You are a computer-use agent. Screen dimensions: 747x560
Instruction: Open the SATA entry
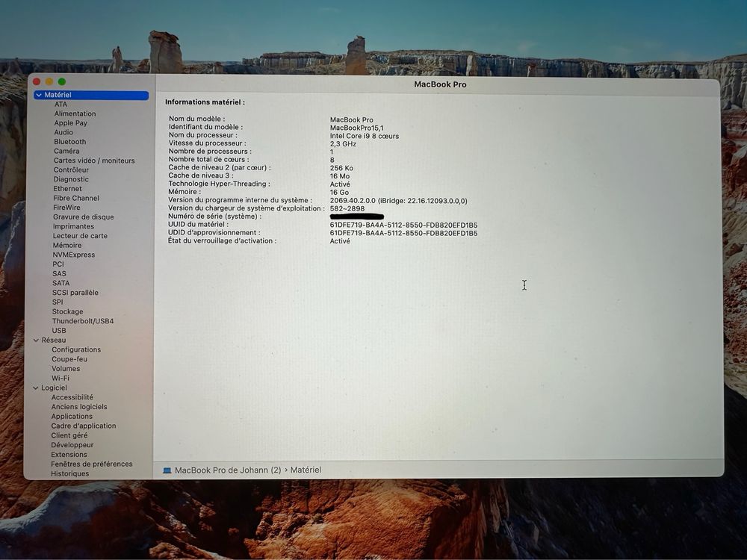pyautogui.click(x=61, y=283)
